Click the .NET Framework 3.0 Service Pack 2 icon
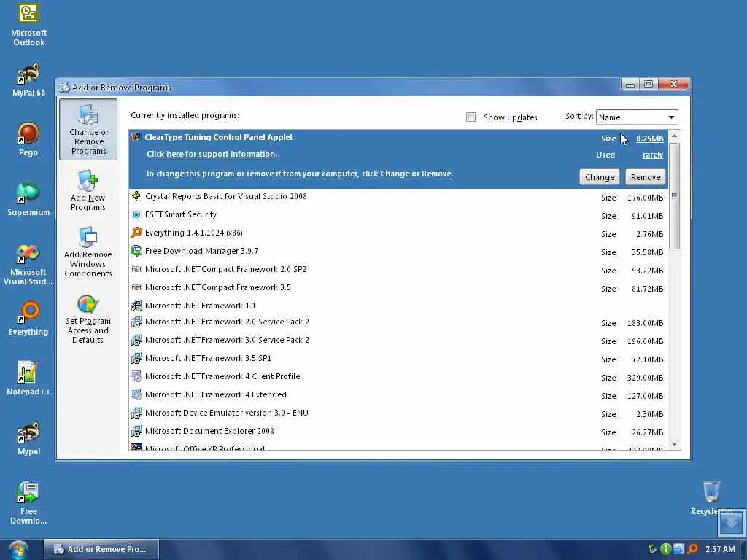The height and width of the screenshot is (560, 747). [x=136, y=340]
